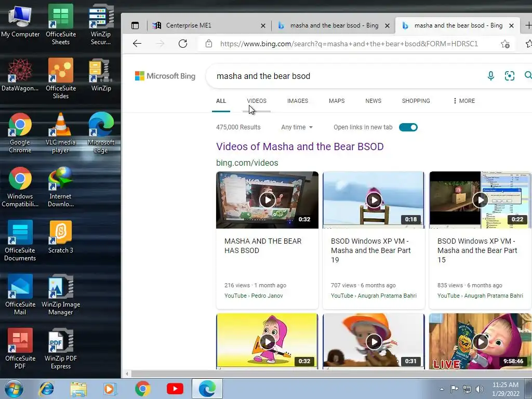Image resolution: width=532 pixels, height=399 pixels.
Task: Click the Microsoft Bing logo
Action: tap(165, 76)
